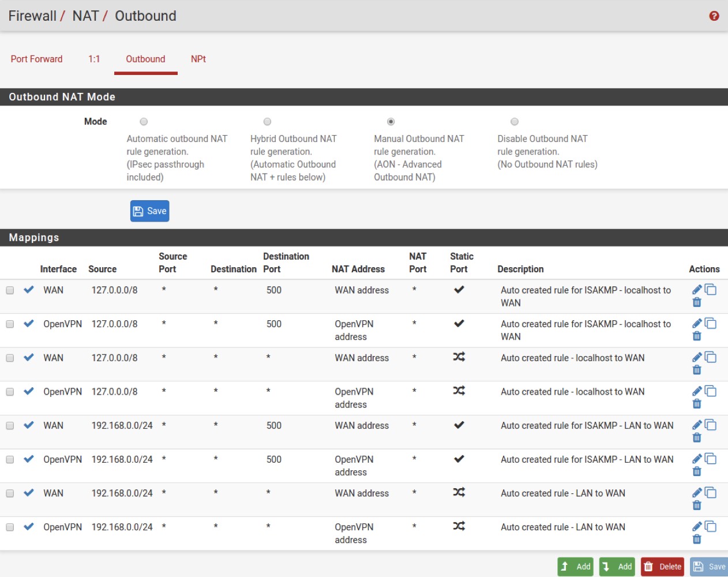Check the box for first WAN rule row
Screen dimensions: 728x577
[x=10, y=290]
